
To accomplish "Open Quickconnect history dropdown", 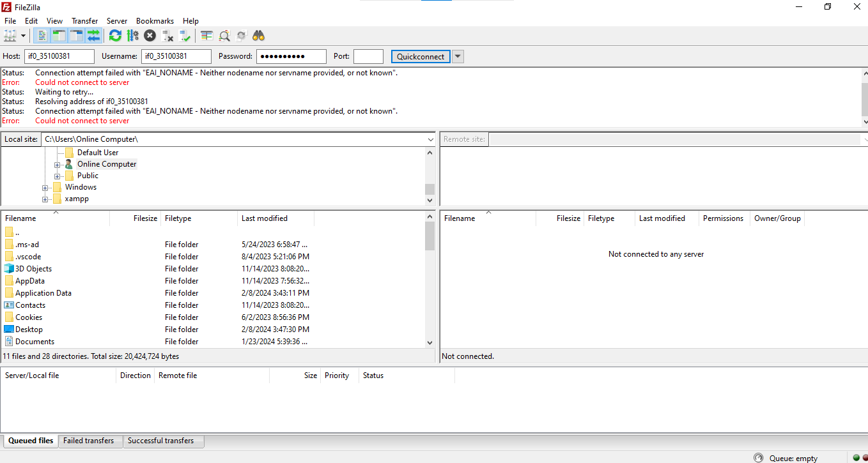I will (458, 56).
